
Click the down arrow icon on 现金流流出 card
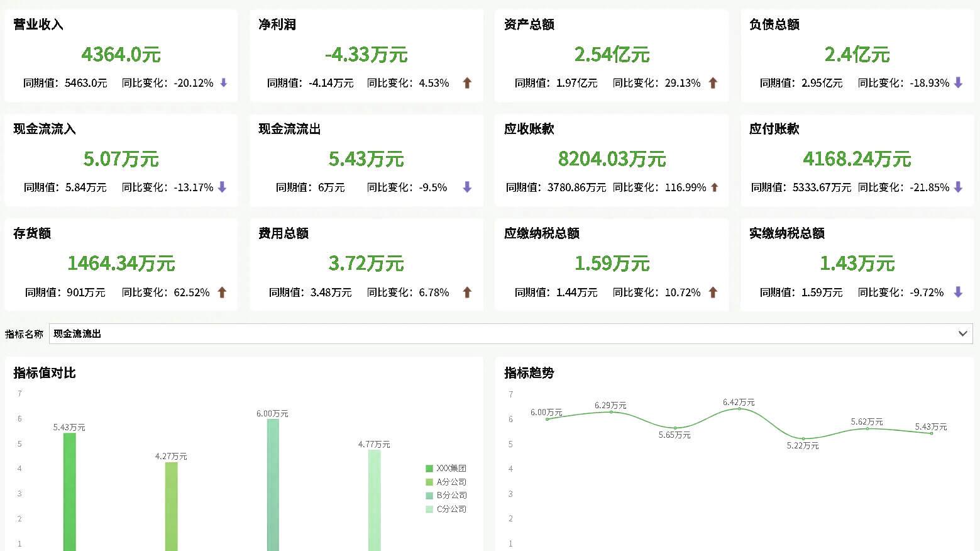466,187
